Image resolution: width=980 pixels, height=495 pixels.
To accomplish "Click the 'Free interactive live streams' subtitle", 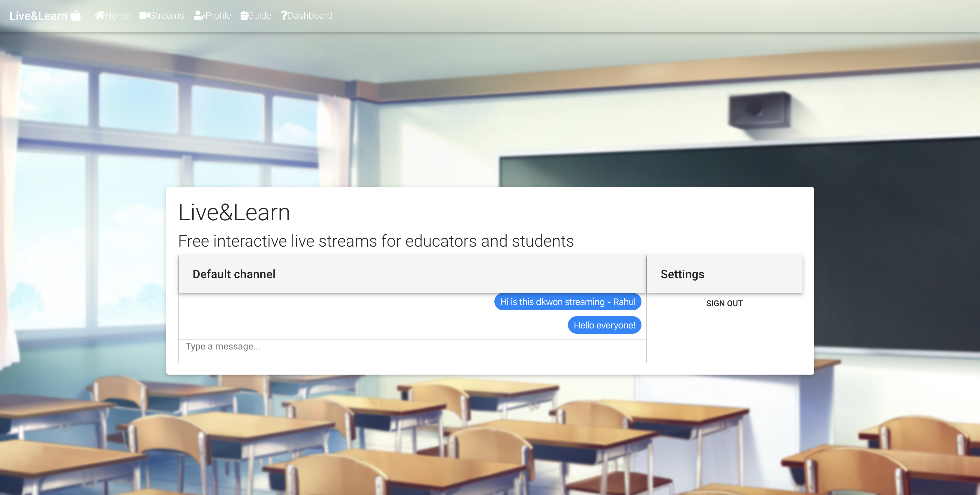I will click(x=376, y=241).
